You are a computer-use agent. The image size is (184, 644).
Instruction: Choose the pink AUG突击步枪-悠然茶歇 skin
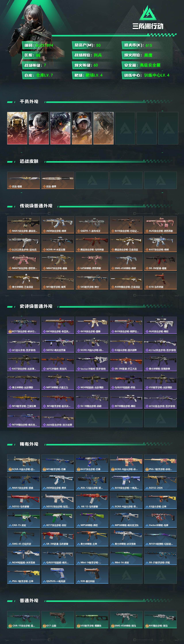point(160,225)
